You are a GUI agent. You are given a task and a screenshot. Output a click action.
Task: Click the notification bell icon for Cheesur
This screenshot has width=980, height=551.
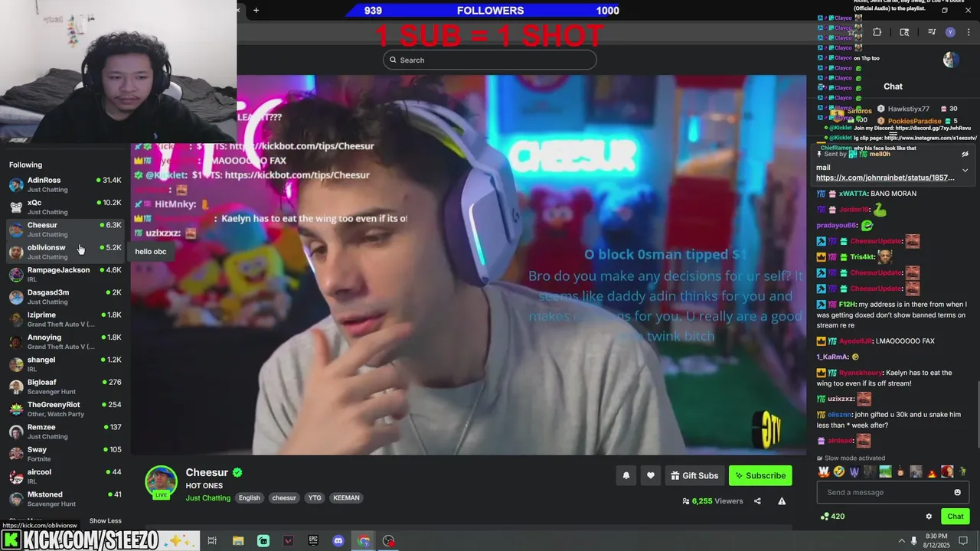626,475
